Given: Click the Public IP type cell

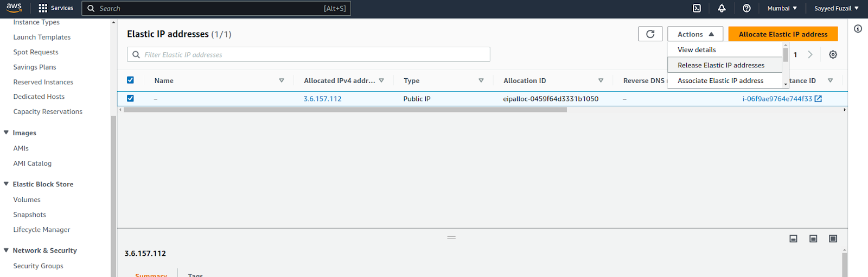Looking at the screenshot, I should (x=417, y=99).
